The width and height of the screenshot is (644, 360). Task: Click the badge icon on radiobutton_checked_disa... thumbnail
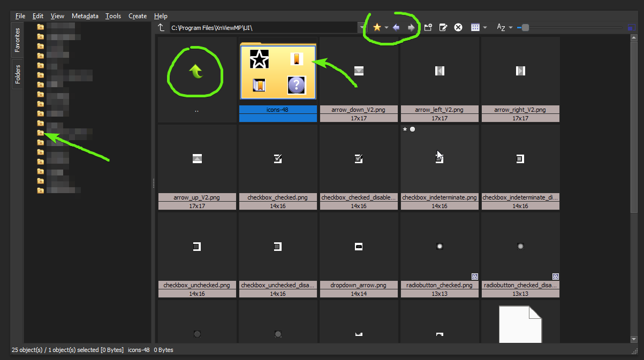pos(556,276)
